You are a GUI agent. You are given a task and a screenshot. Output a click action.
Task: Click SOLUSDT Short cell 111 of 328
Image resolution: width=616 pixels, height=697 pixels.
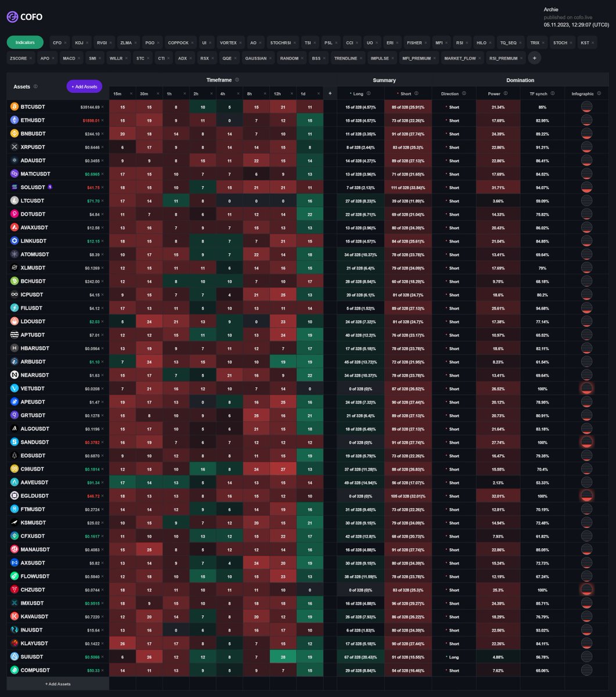[x=408, y=187]
